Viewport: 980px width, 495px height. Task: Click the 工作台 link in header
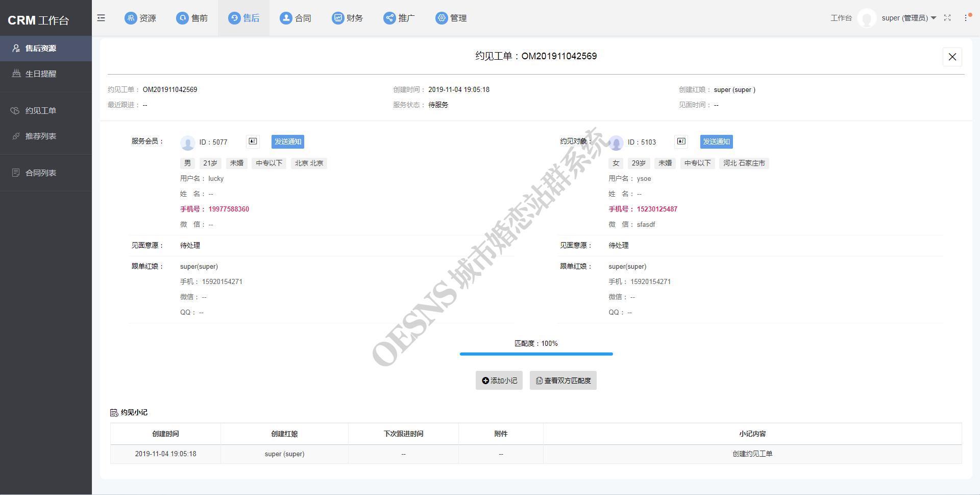click(841, 18)
